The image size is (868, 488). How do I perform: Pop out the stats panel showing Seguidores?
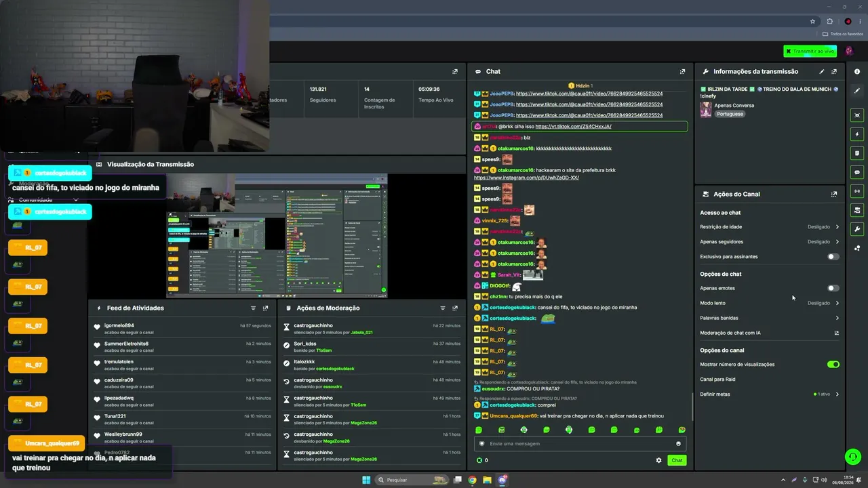coord(455,71)
